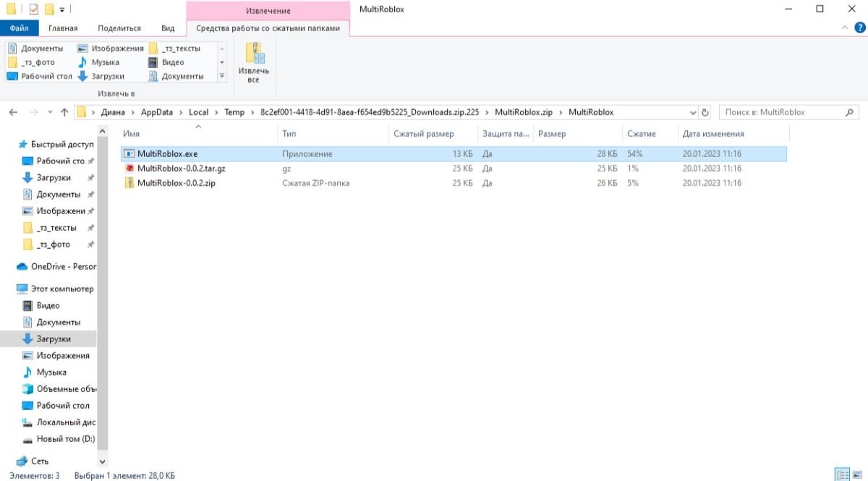
Task: Click the magnifier icon in the search box
Action: [849, 113]
